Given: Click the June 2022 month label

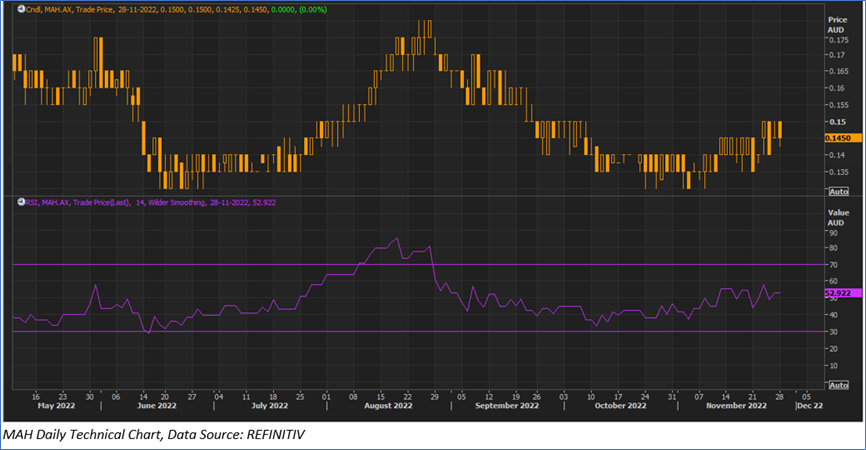Looking at the screenshot, I should [x=157, y=406].
